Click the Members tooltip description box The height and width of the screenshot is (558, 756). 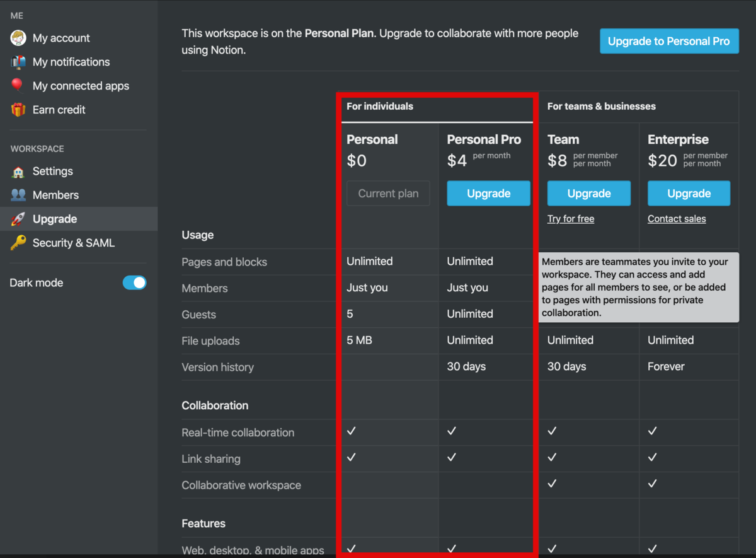pyautogui.click(x=638, y=287)
